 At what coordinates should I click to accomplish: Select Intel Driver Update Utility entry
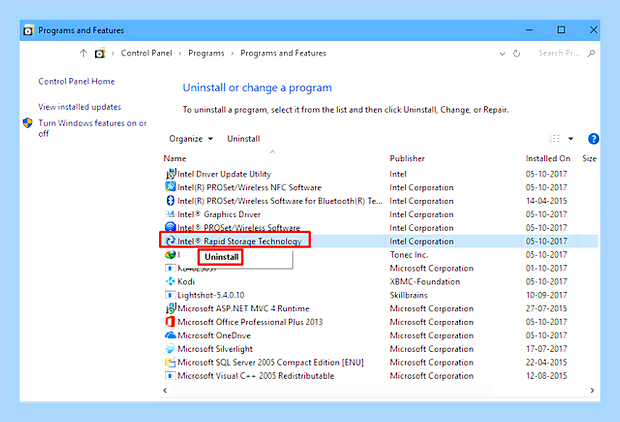pos(224,174)
